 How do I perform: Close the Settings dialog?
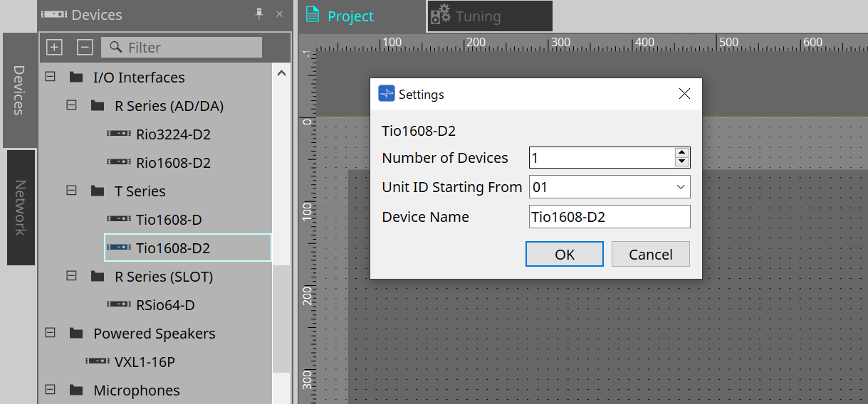[x=684, y=94]
